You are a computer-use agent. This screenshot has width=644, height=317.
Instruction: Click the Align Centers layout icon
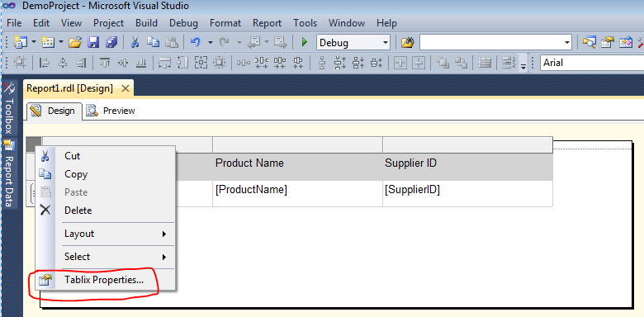tap(63, 63)
